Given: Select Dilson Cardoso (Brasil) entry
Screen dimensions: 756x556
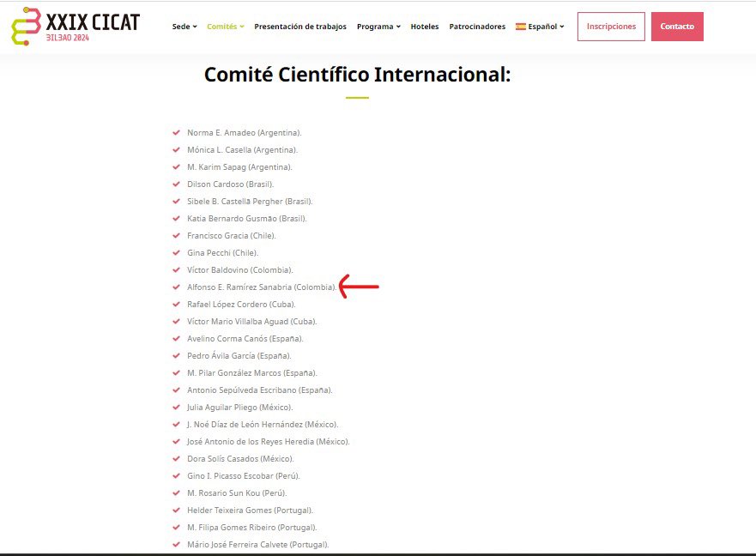Looking at the screenshot, I should (231, 184).
